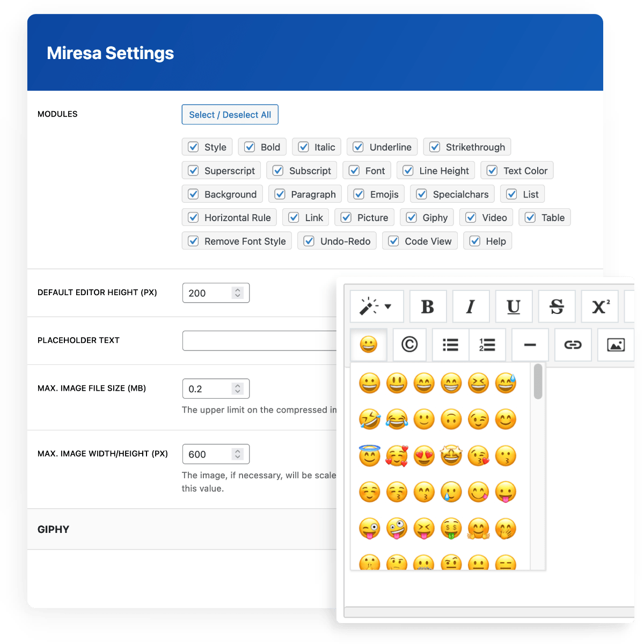Toggle the Video module checkbox

coord(471,217)
